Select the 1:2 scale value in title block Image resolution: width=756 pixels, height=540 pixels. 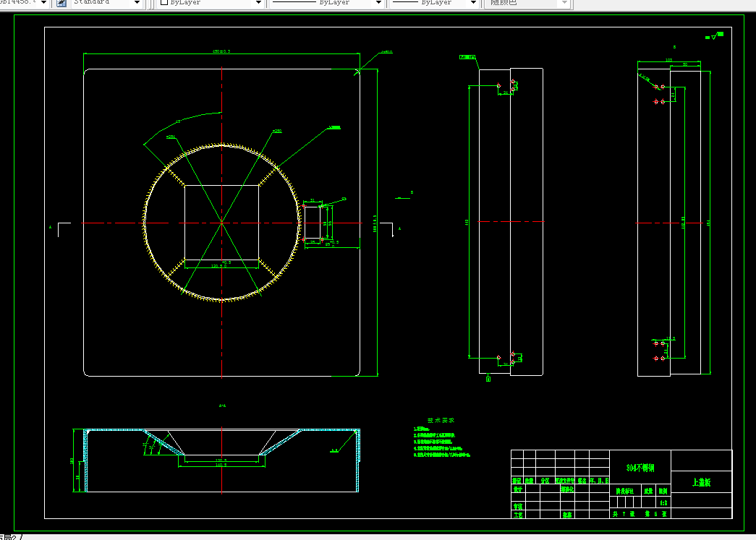pos(663,502)
